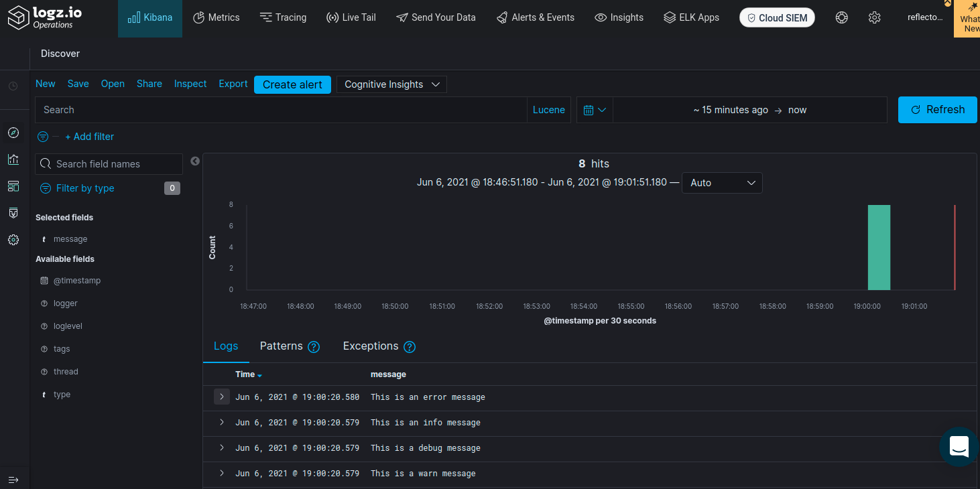Open Send Your Data menu
The image size is (980, 489).
[x=436, y=17]
